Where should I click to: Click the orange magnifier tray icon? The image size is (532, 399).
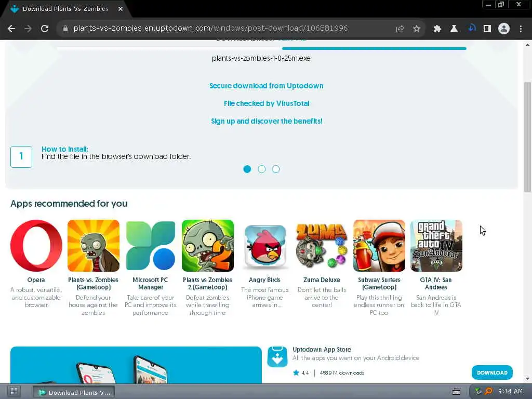click(x=488, y=392)
